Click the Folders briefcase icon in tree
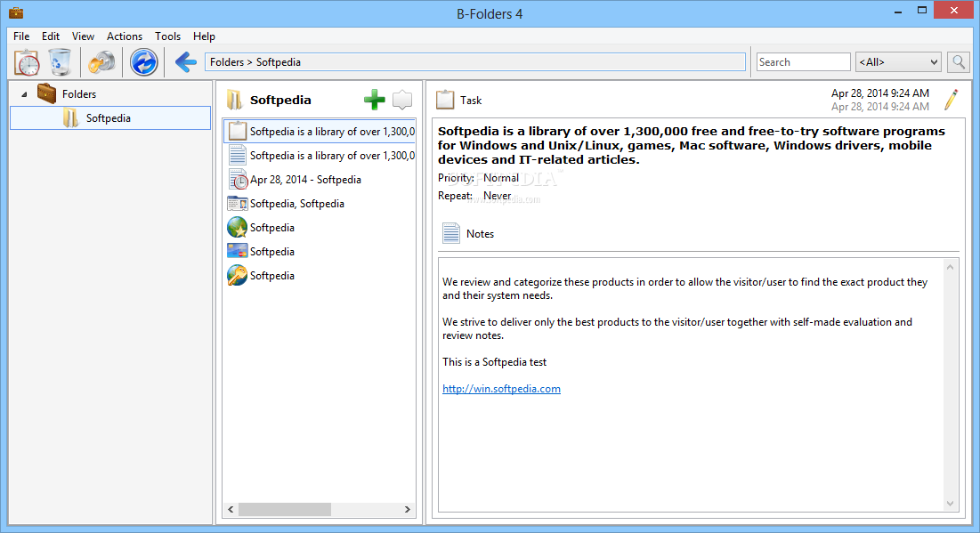This screenshot has height=533, width=980. coord(47,93)
